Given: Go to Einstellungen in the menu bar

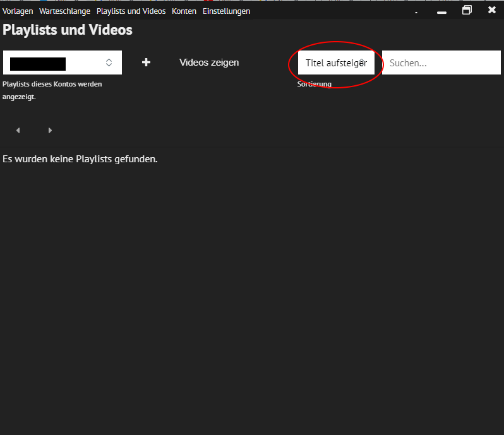Looking at the screenshot, I should tap(226, 11).
